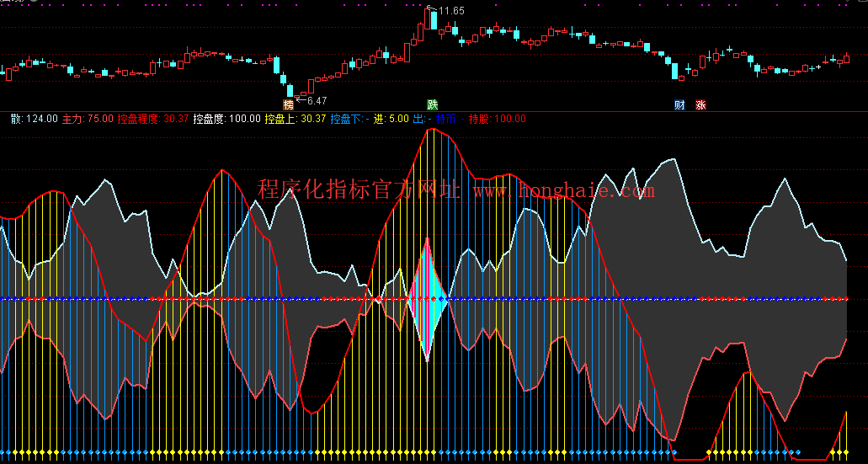Select the 控盘程度: 30.37 indicator label
Screen dimensions: 868x464
[153, 119]
